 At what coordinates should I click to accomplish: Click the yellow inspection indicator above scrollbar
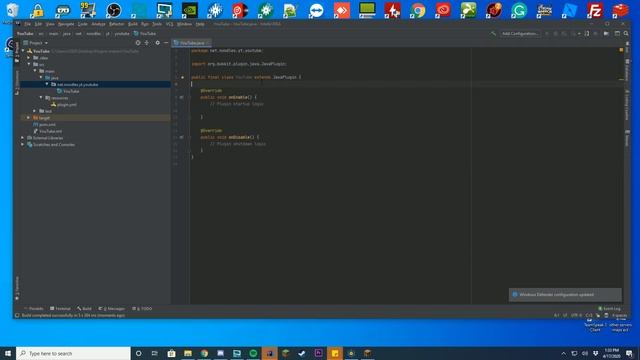click(621, 50)
